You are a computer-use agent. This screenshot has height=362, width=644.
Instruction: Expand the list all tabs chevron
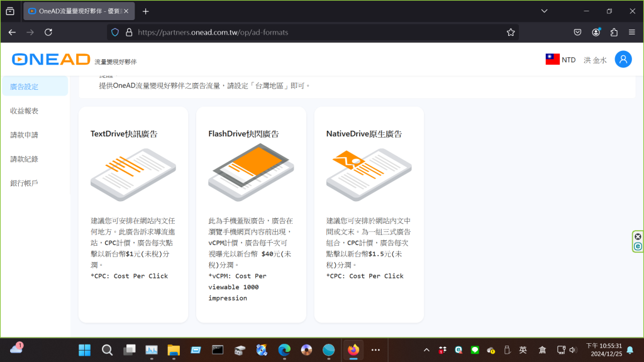click(x=544, y=11)
